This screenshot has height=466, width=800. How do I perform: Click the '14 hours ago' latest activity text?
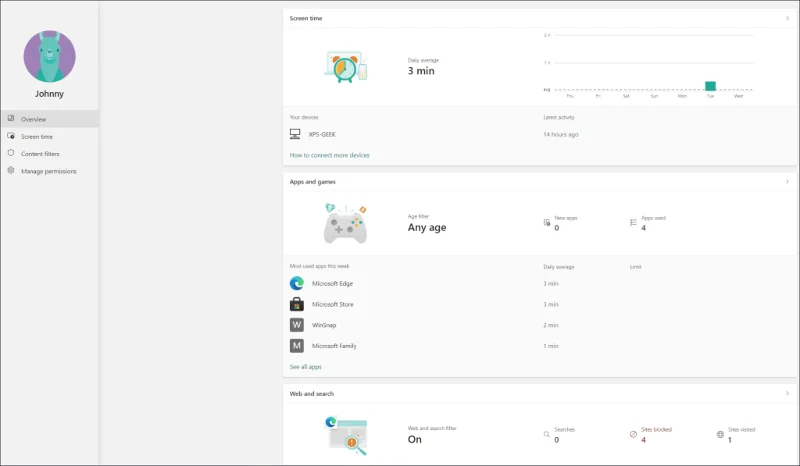561,135
